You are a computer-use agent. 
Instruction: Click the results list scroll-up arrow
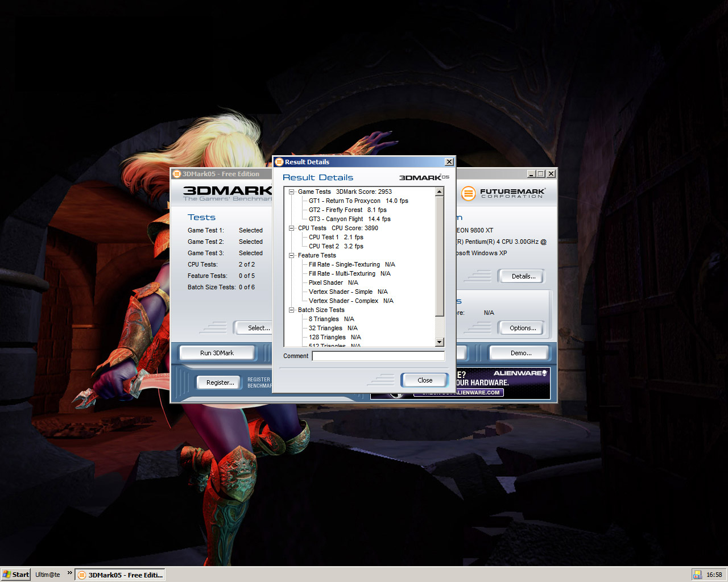439,192
